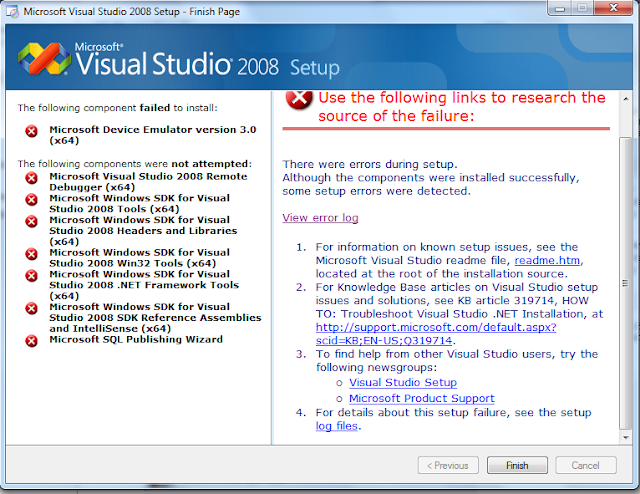Open the log files link
The height and width of the screenshot is (494, 640).
337,426
